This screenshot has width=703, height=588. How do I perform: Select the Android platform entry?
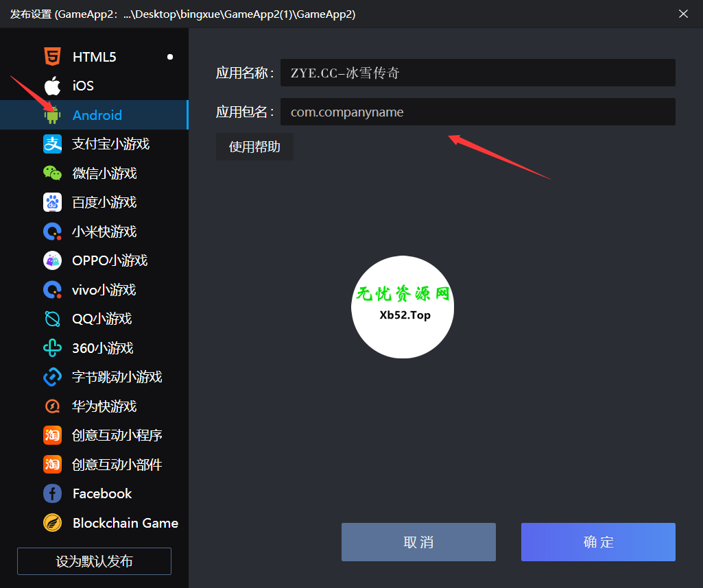click(94, 115)
